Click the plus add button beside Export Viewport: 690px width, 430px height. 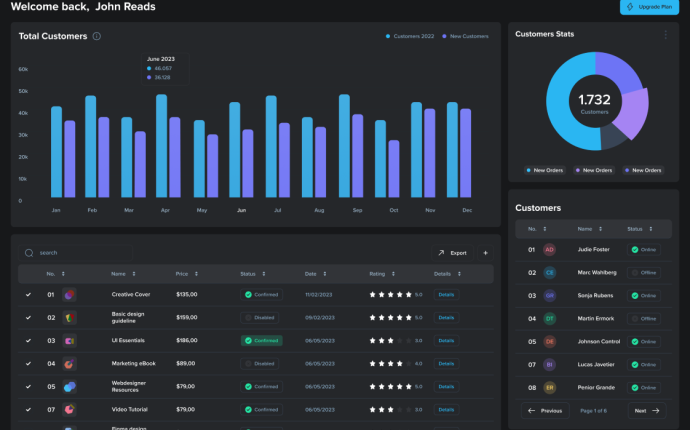[485, 253]
